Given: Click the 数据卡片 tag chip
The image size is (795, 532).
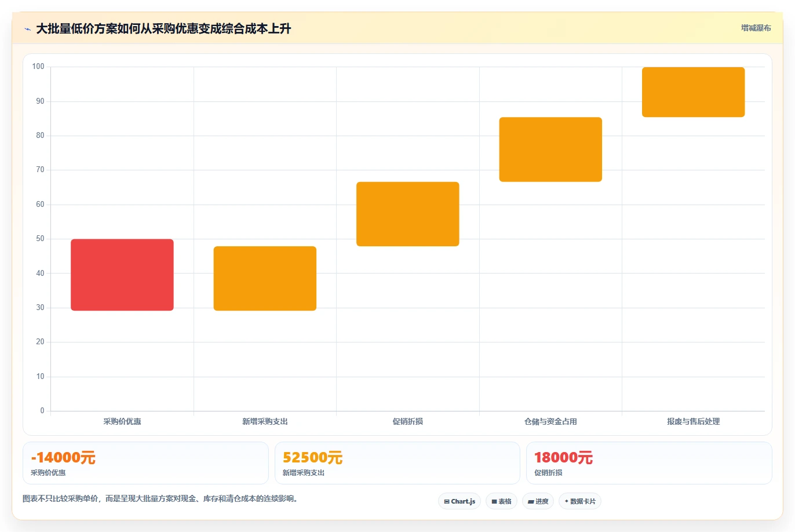Looking at the screenshot, I should 580,501.
